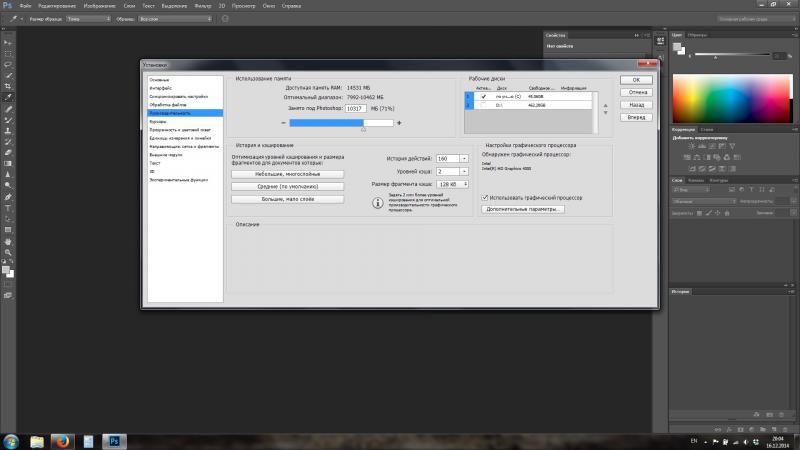Image resolution: width=800 pixels, height=450 pixels.
Task: Open the Редактирование menu
Action: pyautogui.click(x=57, y=6)
